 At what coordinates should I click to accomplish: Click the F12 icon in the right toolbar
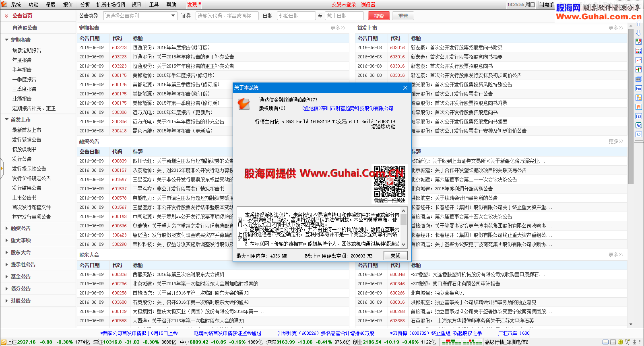tap(638, 116)
